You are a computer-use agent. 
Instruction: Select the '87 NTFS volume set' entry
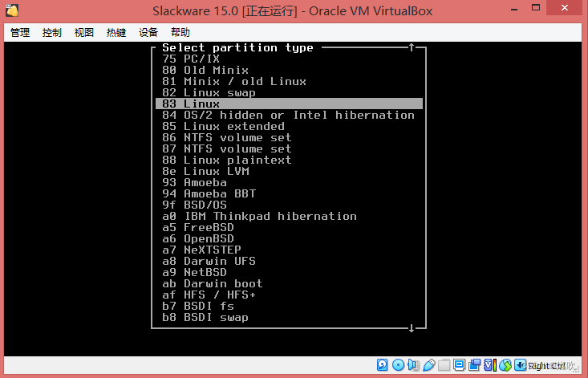pyautogui.click(x=289, y=149)
